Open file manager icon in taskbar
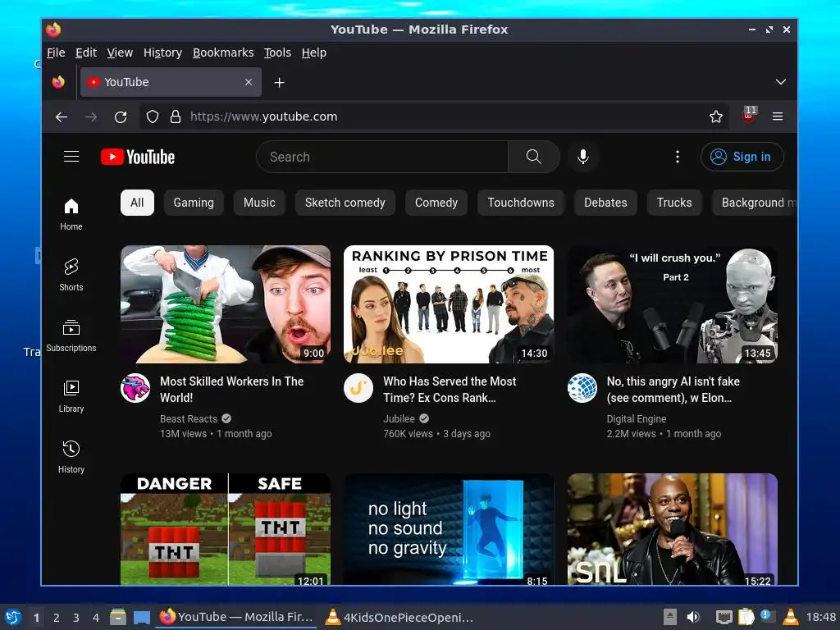The image size is (840, 630). pyautogui.click(x=118, y=617)
